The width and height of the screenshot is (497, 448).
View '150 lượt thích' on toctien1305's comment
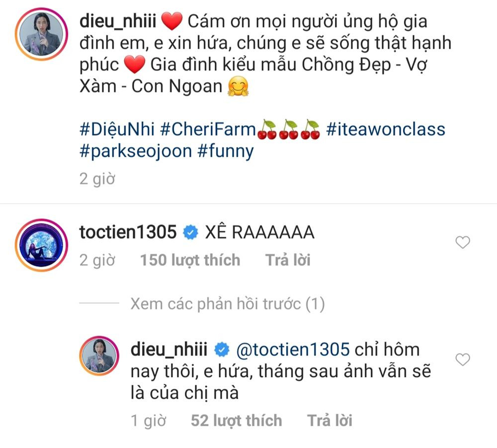click(x=189, y=260)
